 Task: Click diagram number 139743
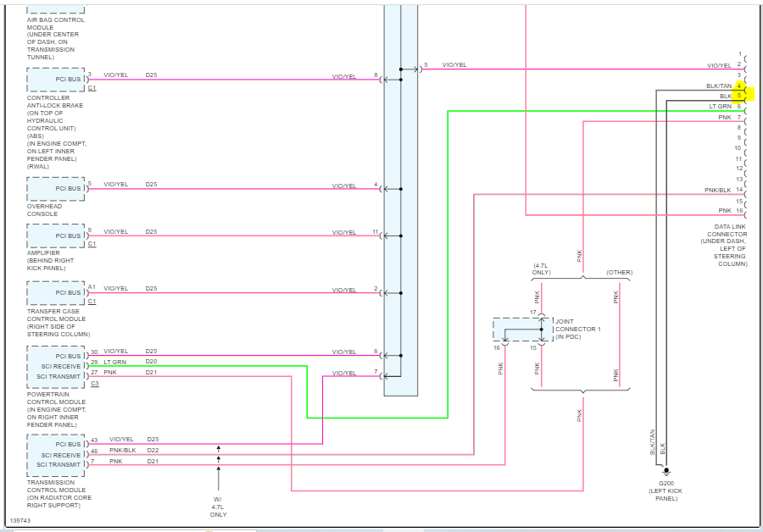point(20,520)
